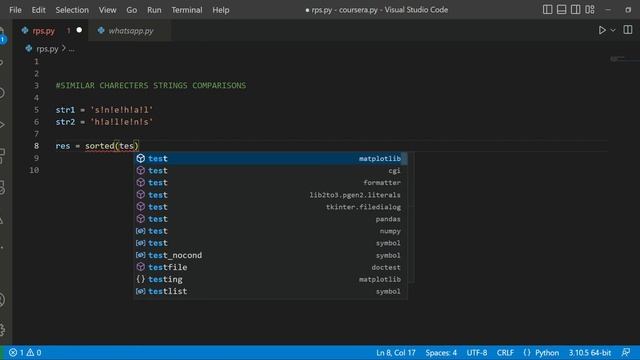This screenshot has height=360, width=640.
Task: Click module icon of cgi test suggestion
Action: click(140, 171)
